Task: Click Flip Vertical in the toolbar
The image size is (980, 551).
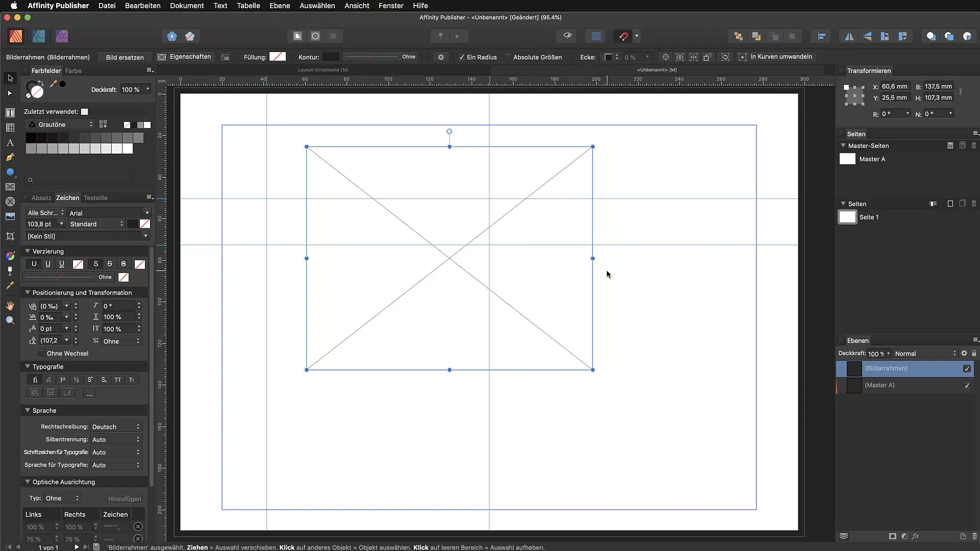Action: [867, 36]
